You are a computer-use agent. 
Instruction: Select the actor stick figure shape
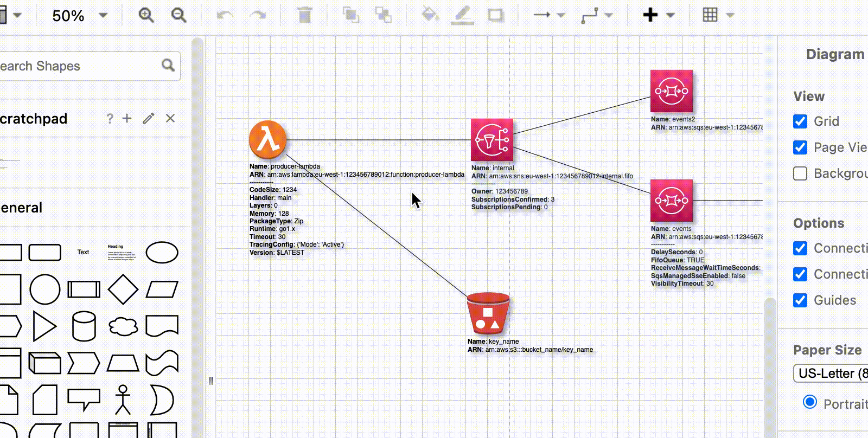(x=123, y=400)
